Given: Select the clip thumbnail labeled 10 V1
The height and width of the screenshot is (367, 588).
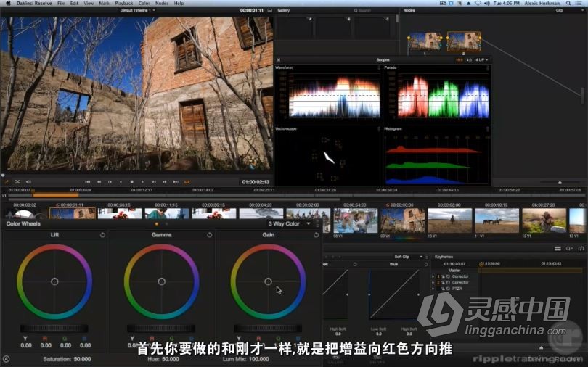Looking at the screenshot, I should point(450,220).
